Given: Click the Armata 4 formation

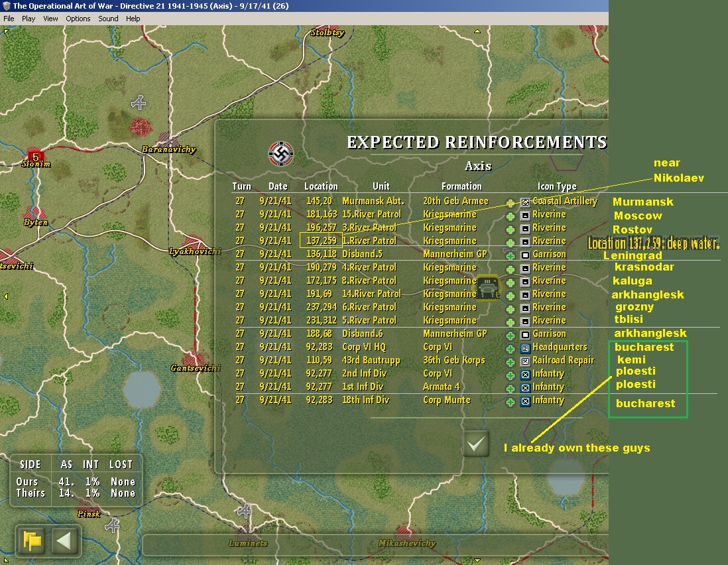Looking at the screenshot, I should click(441, 387).
